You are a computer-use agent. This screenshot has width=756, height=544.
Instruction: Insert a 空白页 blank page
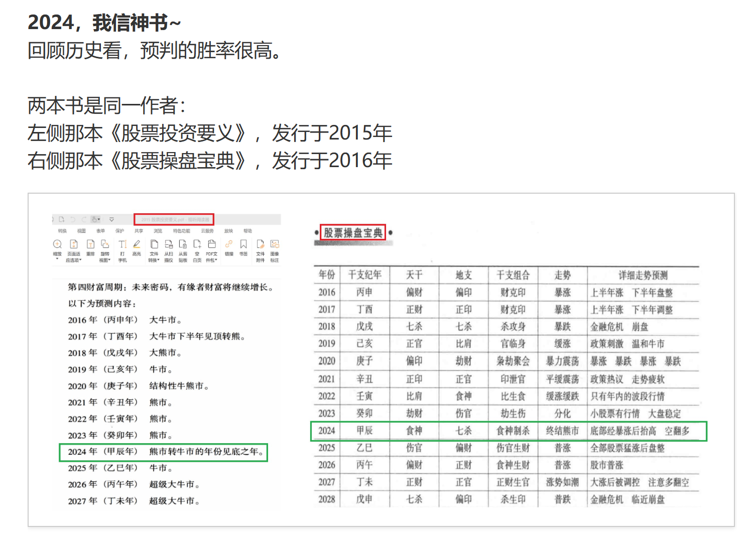click(x=197, y=251)
